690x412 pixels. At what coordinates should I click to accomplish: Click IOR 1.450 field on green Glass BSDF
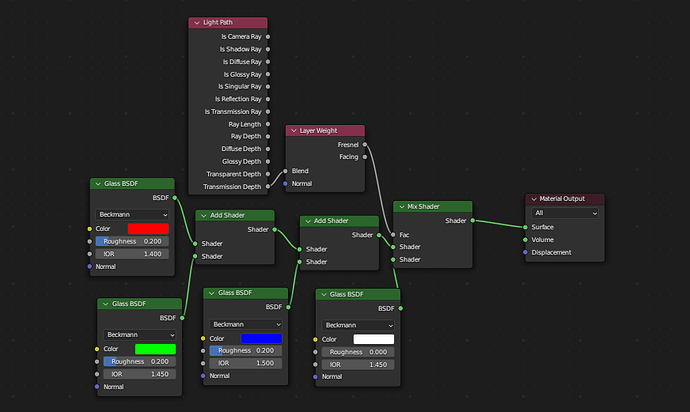(x=139, y=374)
